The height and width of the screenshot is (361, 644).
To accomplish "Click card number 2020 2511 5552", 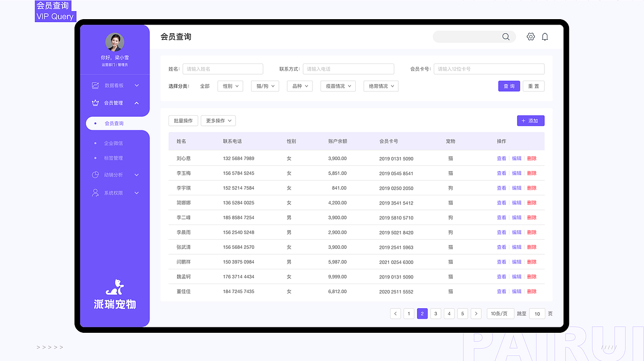I will (x=396, y=292).
